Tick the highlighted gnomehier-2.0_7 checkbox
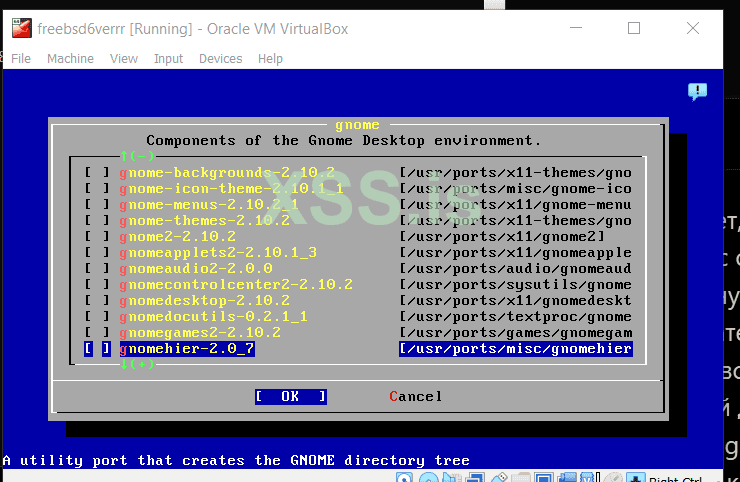The width and height of the screenshot is (740, 482). (x=97, y=349)
